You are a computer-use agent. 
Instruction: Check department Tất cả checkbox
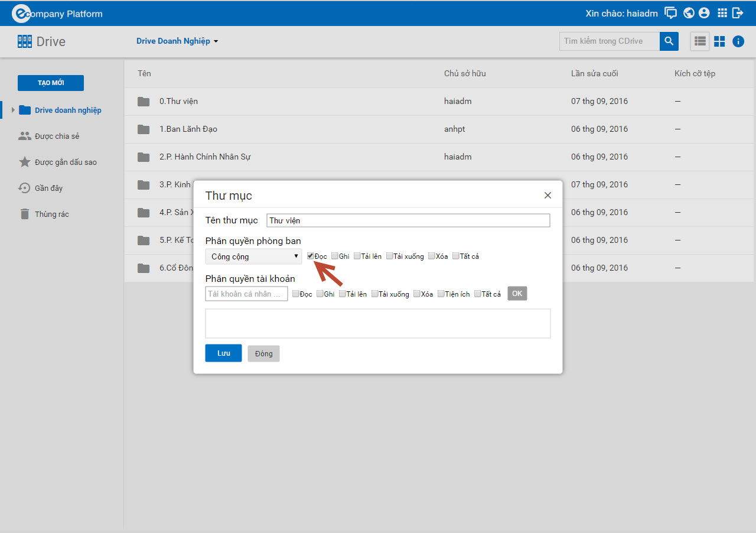pos(456,256)
